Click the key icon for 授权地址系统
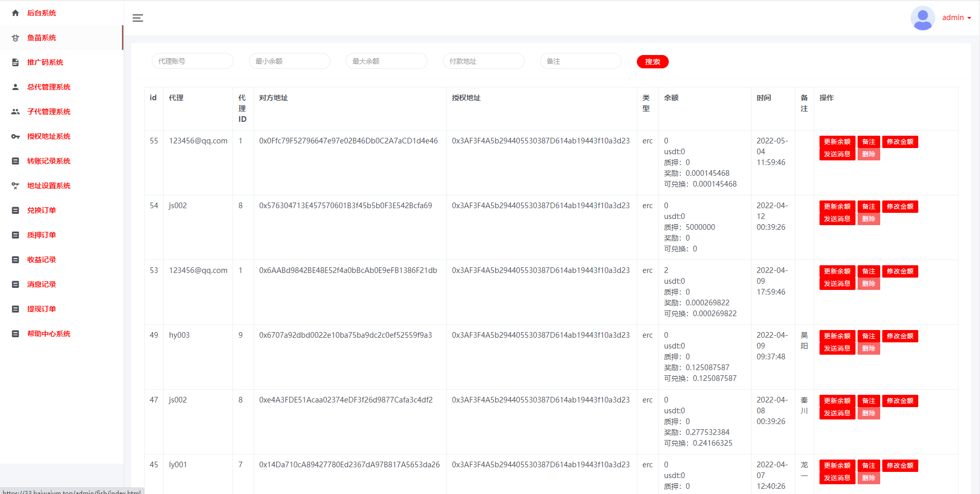 pos(15,136)
